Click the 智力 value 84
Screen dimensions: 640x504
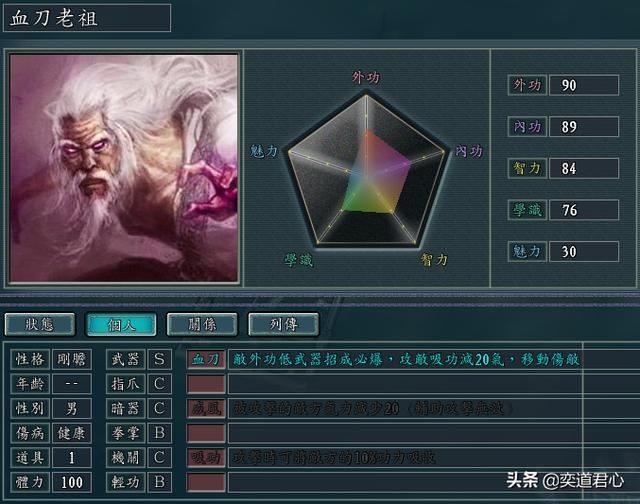pyautogui.click(x=584, y=168)
